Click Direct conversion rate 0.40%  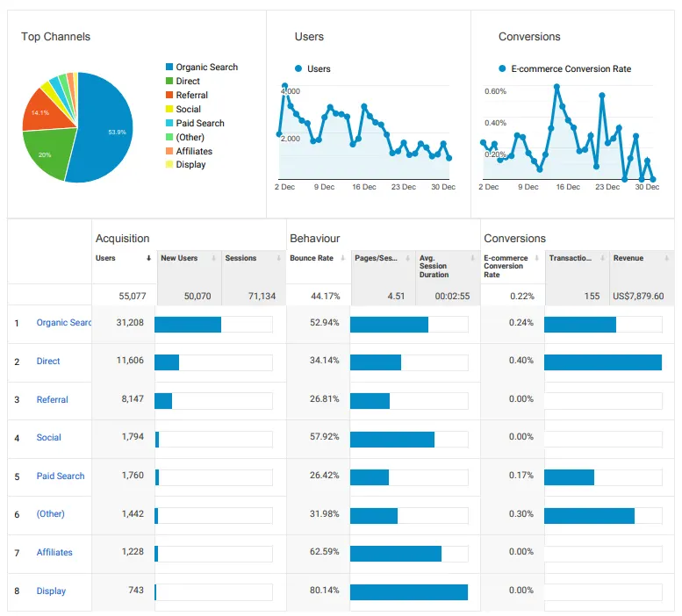click(521, 361)
